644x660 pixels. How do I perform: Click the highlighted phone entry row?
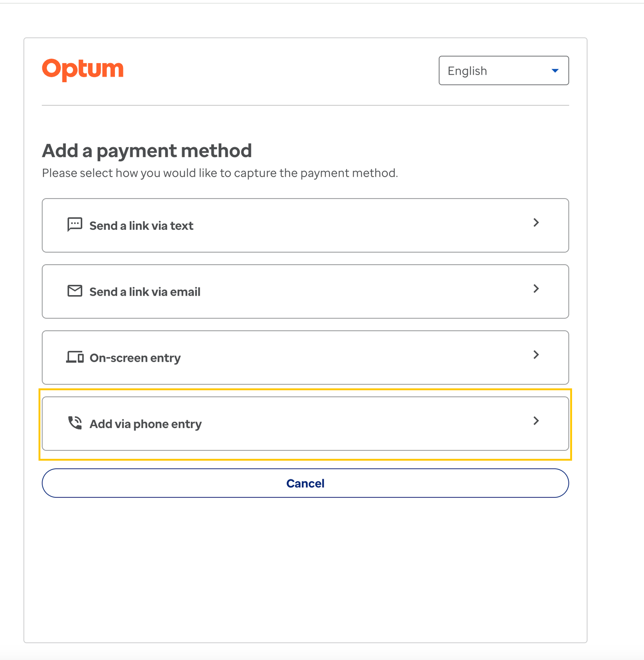pos(305,423)
